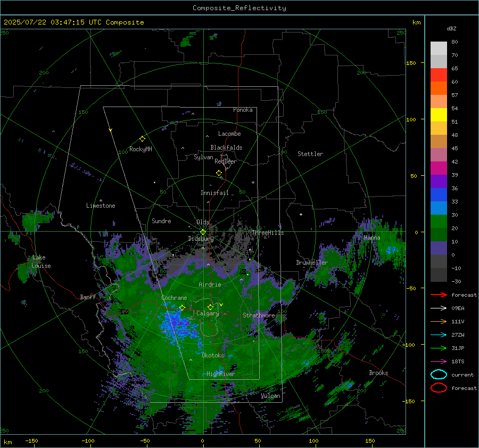Click the yellow radar-site diamond above Didsbury
The height and width of the screenshot is (448, 479).
point(203,232)
